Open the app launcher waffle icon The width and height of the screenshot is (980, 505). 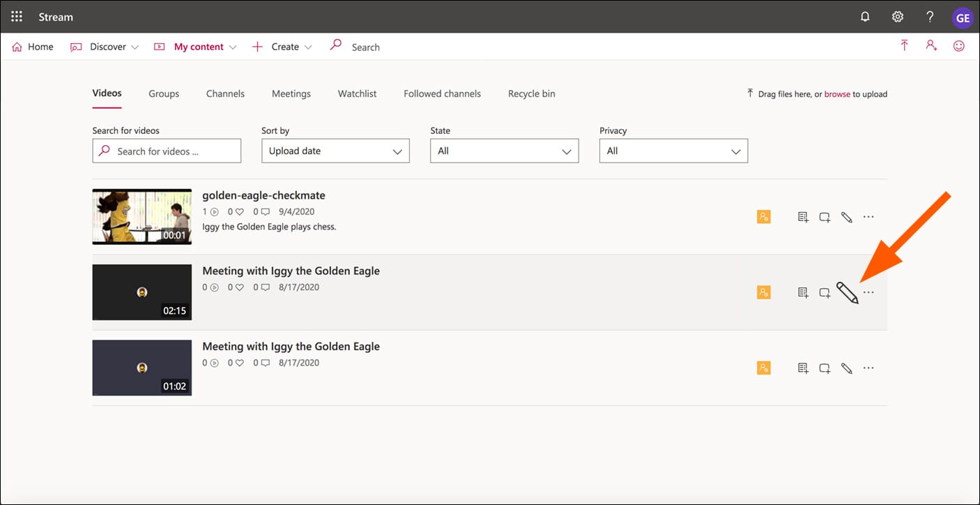pyautogui.click(x=17, y=17)
